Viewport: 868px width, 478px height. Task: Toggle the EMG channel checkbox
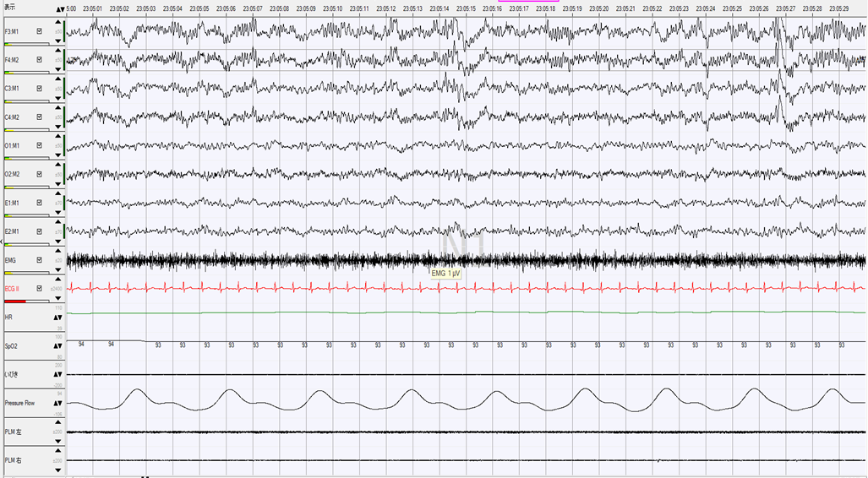click(40, 260)
